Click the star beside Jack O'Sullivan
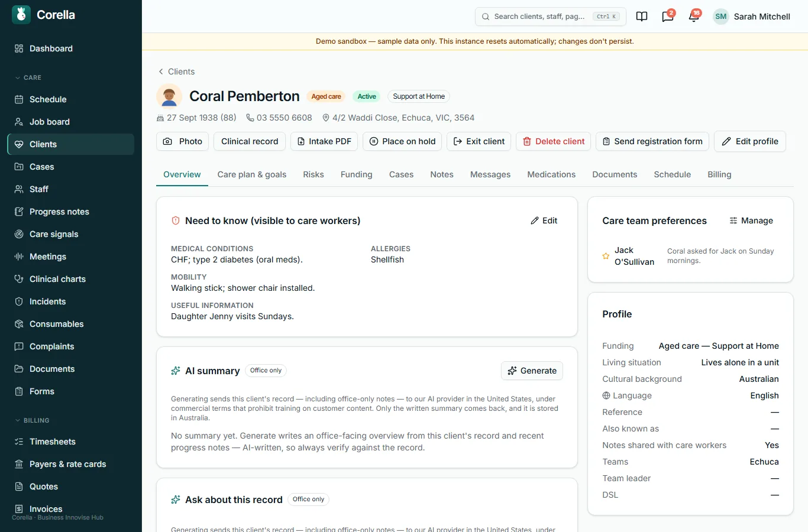 click(606, 256)
